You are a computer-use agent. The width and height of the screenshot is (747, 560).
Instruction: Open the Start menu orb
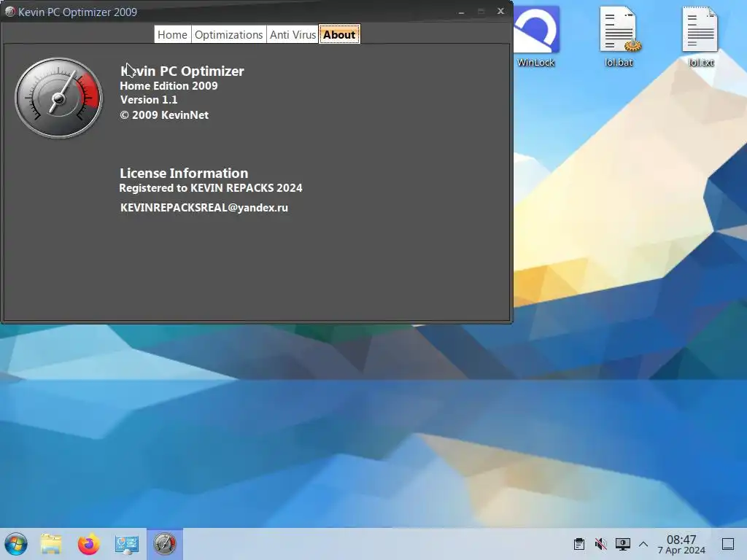coord(16,544)
